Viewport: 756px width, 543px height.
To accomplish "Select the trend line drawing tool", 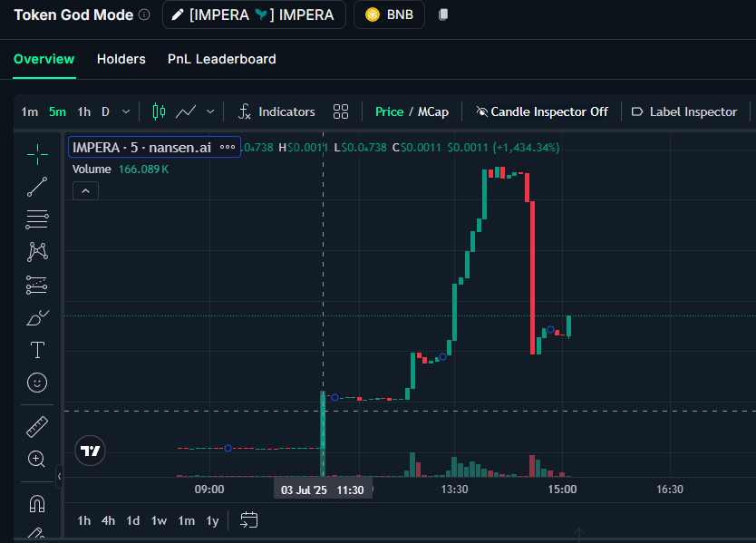I will [37, 187].
